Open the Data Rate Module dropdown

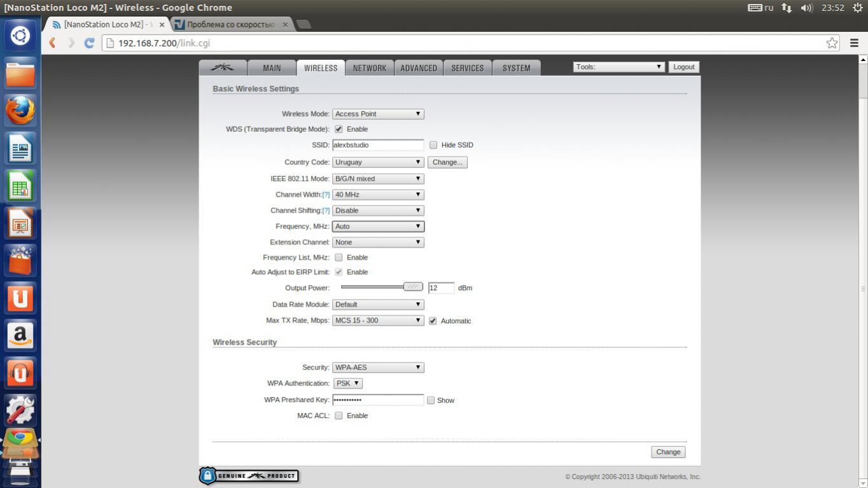tap(378, 305)
